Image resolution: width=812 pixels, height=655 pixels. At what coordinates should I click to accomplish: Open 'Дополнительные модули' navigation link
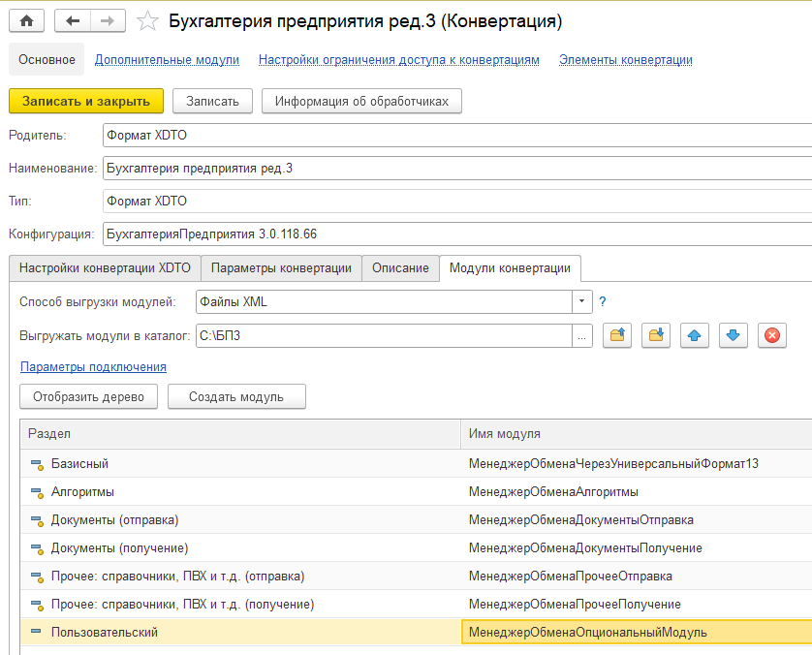[167, 60]
